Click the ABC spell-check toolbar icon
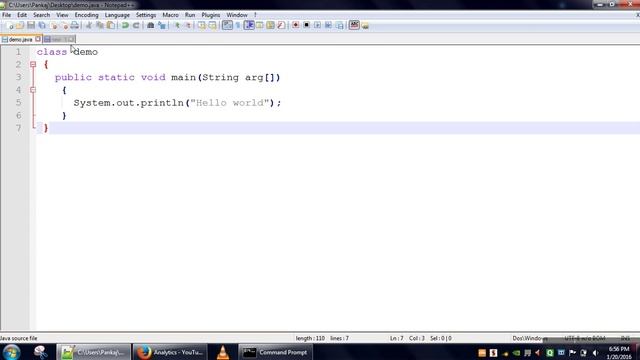The height and width of the screenshot is (360, 640). [x=354, y=25]
